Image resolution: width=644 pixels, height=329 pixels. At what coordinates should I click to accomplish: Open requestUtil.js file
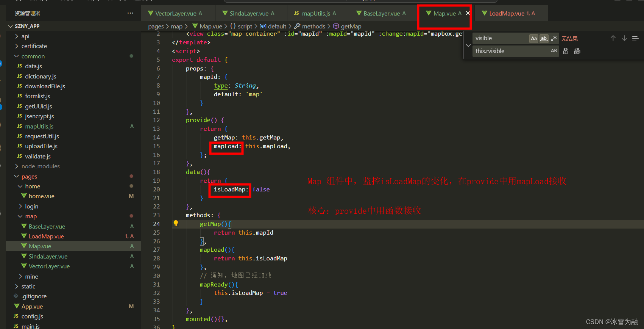[x=42, y=136]
